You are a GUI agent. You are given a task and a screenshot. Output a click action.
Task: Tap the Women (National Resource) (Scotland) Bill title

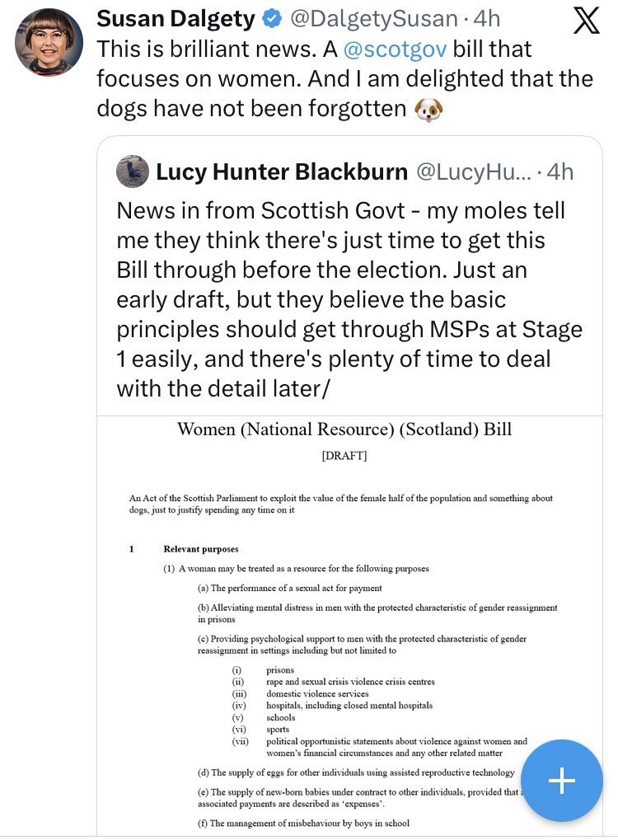pyautogui.click(x=344, y=429)
